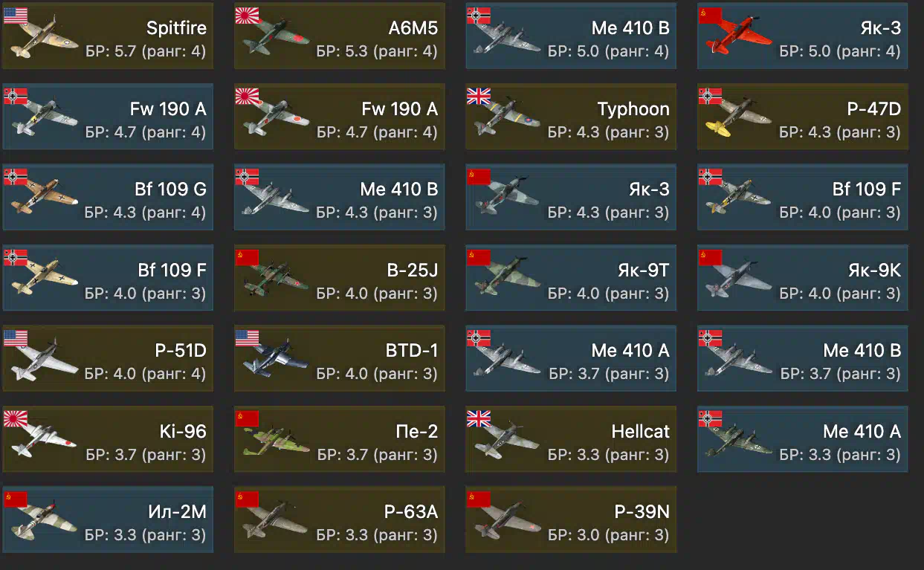Image resolution: width=924 pixels, height=570 pixels.
Task: Select the Spitfire card at BR 5.7
Action: tap(108, 37)
